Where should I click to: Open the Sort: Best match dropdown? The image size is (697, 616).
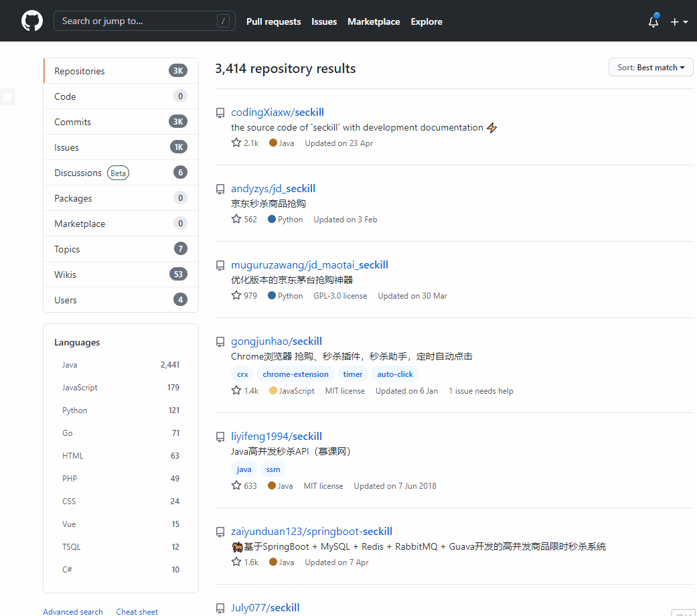(x=650, y=68)
